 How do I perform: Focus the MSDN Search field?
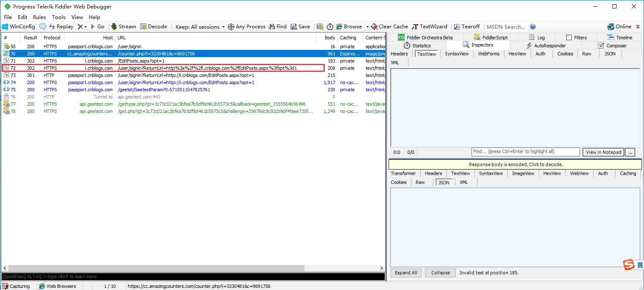(506, 27)
